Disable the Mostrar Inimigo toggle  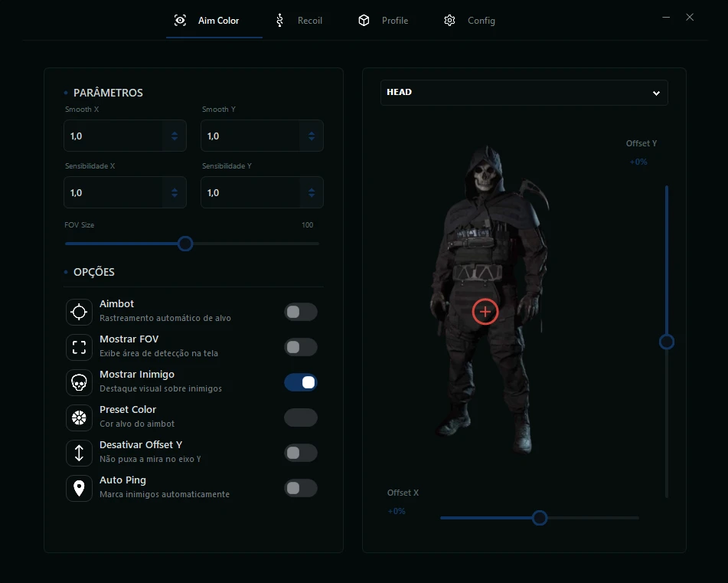(301, 382)
